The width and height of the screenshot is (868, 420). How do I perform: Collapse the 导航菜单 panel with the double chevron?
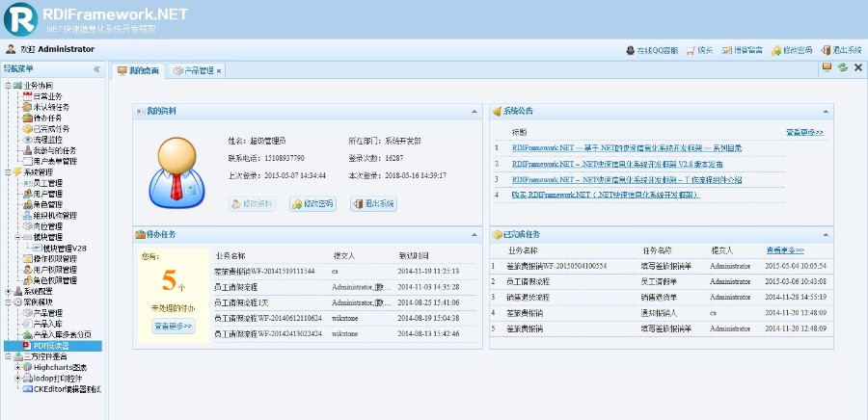pos(96,69)
